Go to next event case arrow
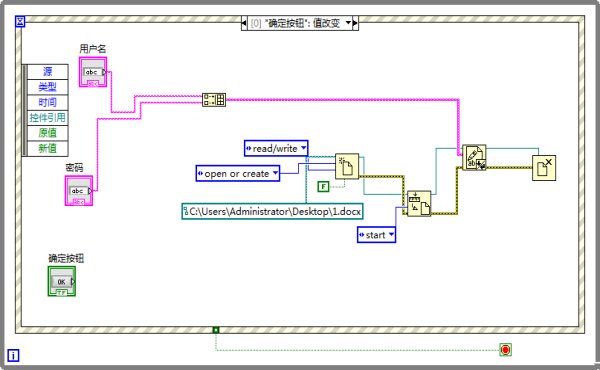The width and height of the screenshot is (600, 370). (x=355, y=23)
